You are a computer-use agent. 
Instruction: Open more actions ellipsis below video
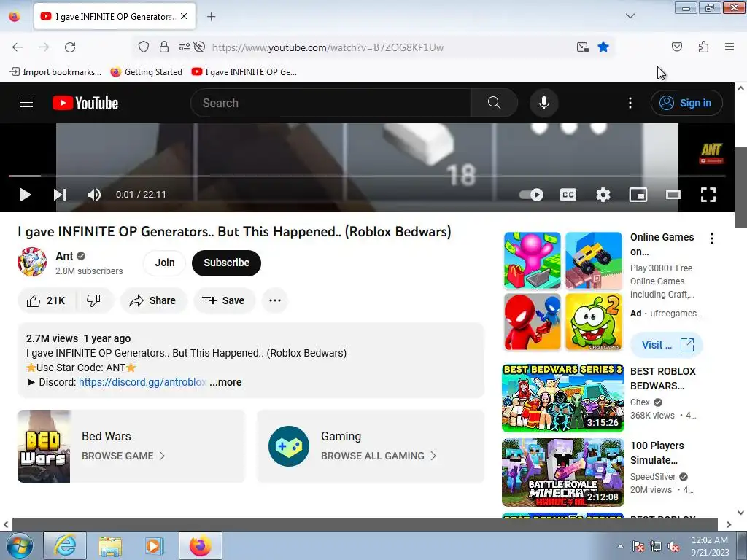click(x=275, y=300)
